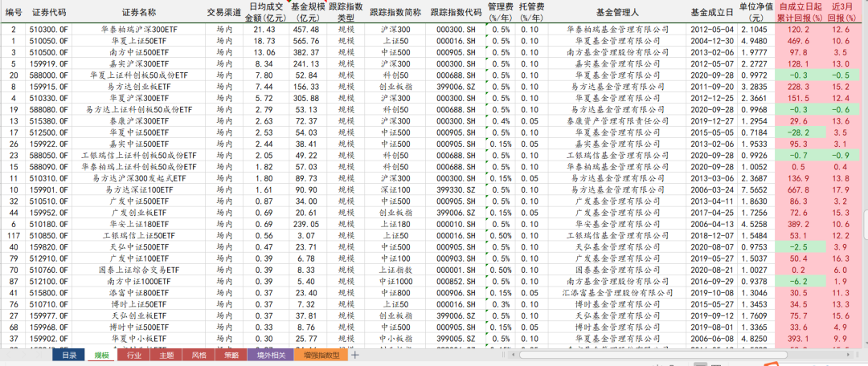This screenshot has width=868, height=366.
Task: Select inception date cell 2006-03-24
Action: [x=712, y=189]
